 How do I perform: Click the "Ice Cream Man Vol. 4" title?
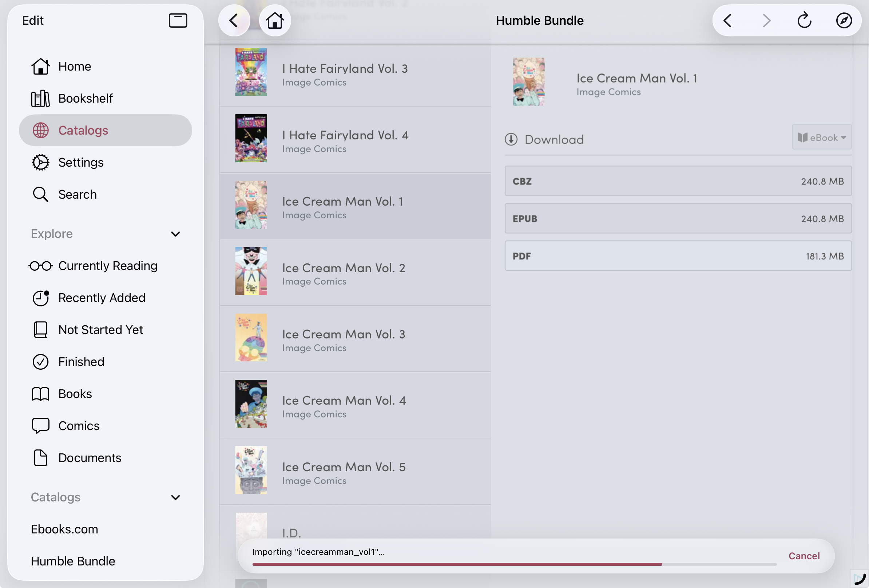pos(344,401)
